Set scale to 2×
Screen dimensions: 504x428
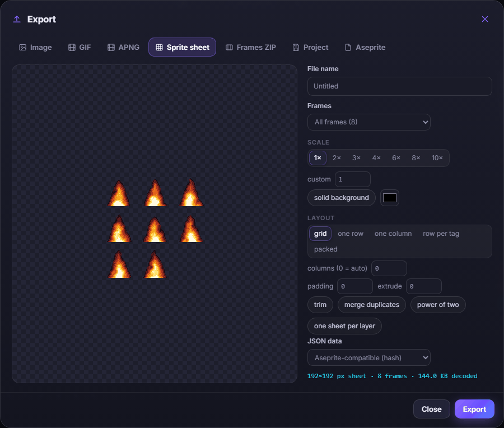(x=337, y=158)
